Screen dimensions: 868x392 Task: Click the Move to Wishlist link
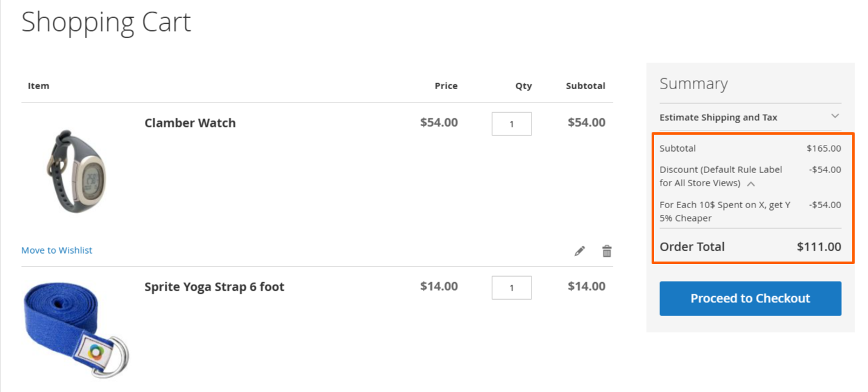pos(57,250)
